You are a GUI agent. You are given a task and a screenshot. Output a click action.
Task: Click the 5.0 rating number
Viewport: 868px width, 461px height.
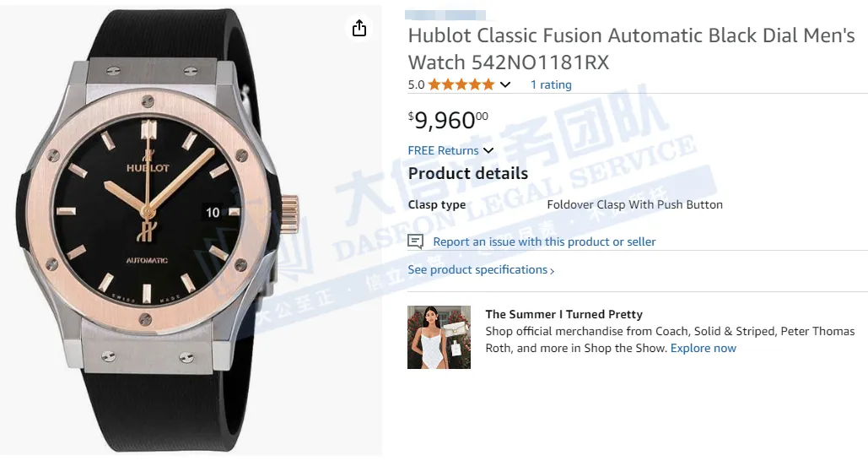(x=416, y=84)
